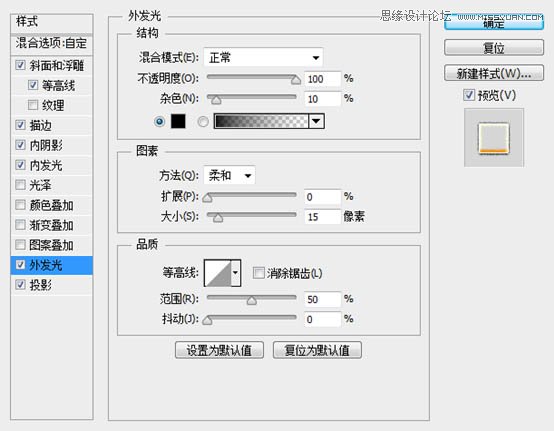Click the 不透明度 slider handle

296,80
